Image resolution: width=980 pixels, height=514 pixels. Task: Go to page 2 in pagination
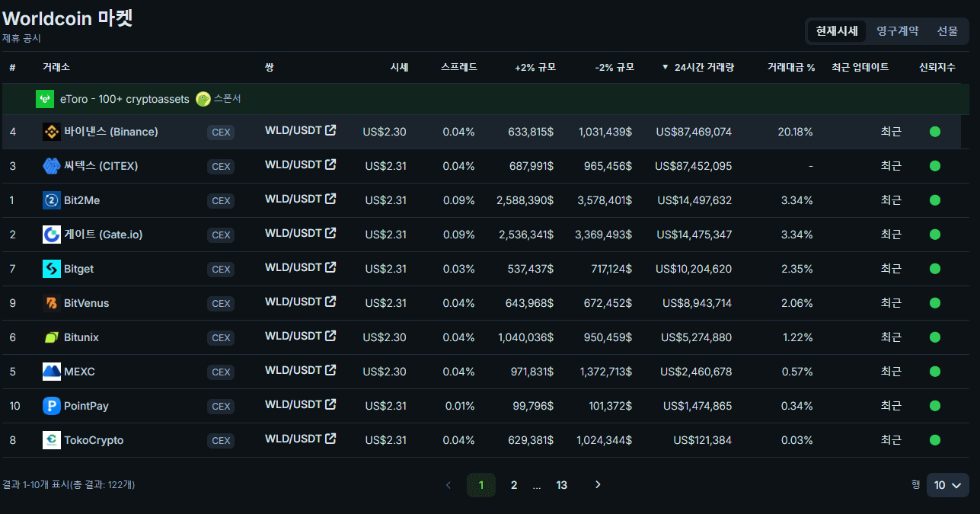pos(514,485)
